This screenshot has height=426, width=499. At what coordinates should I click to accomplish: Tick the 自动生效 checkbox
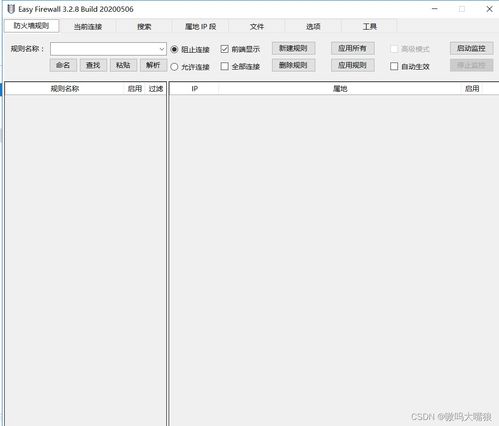pos(394,66)
